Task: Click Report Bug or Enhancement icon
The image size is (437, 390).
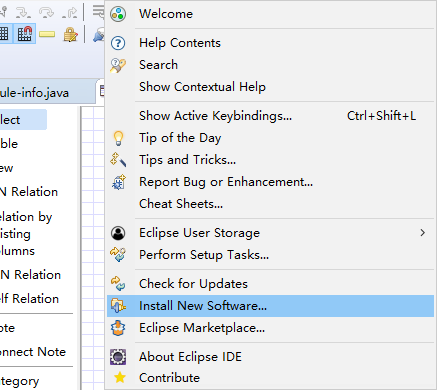Action: (x=119, y=182)
